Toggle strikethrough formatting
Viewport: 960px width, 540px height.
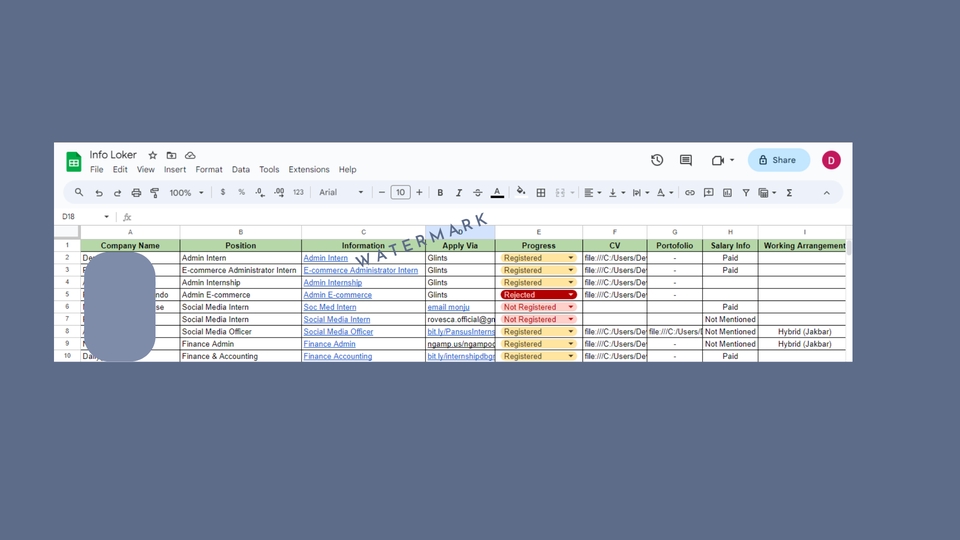[478, 193]
